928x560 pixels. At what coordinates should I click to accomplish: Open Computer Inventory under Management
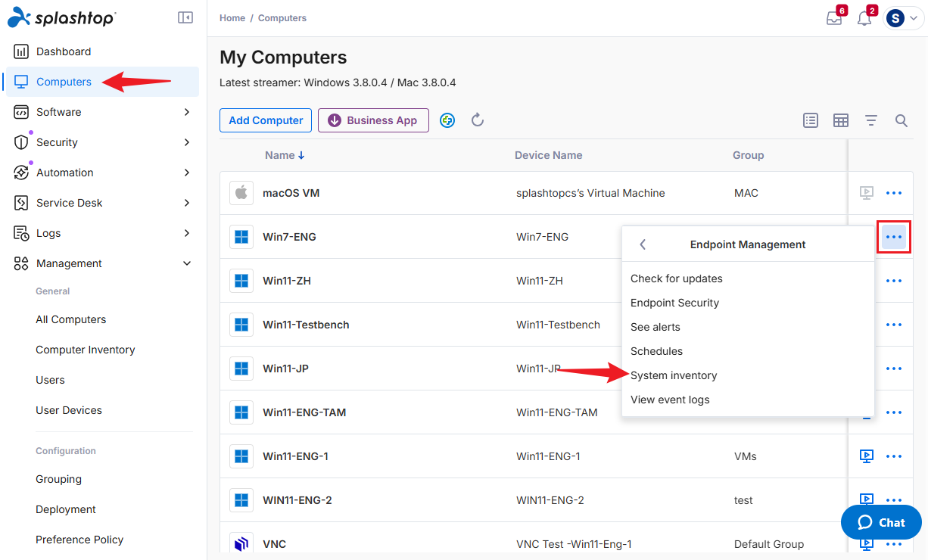86,350
